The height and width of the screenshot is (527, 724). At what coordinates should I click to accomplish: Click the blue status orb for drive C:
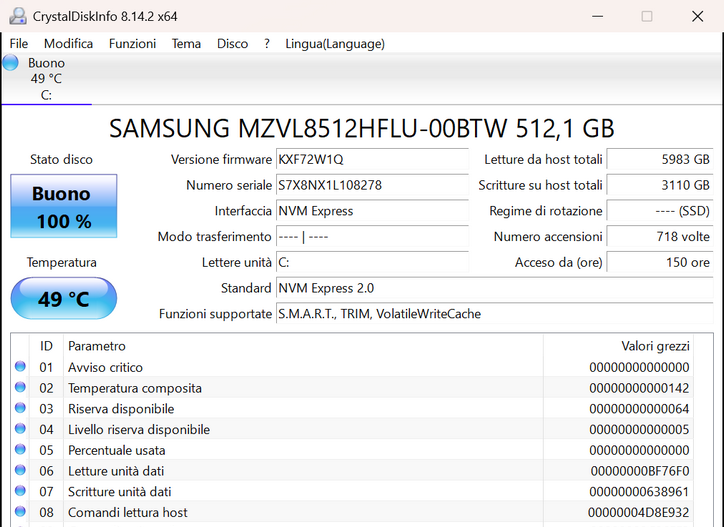[10, 62]
